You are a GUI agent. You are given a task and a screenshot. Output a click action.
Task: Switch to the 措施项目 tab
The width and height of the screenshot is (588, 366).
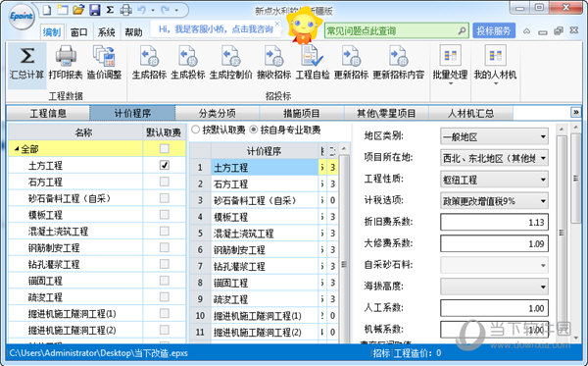tap(302, 113)
